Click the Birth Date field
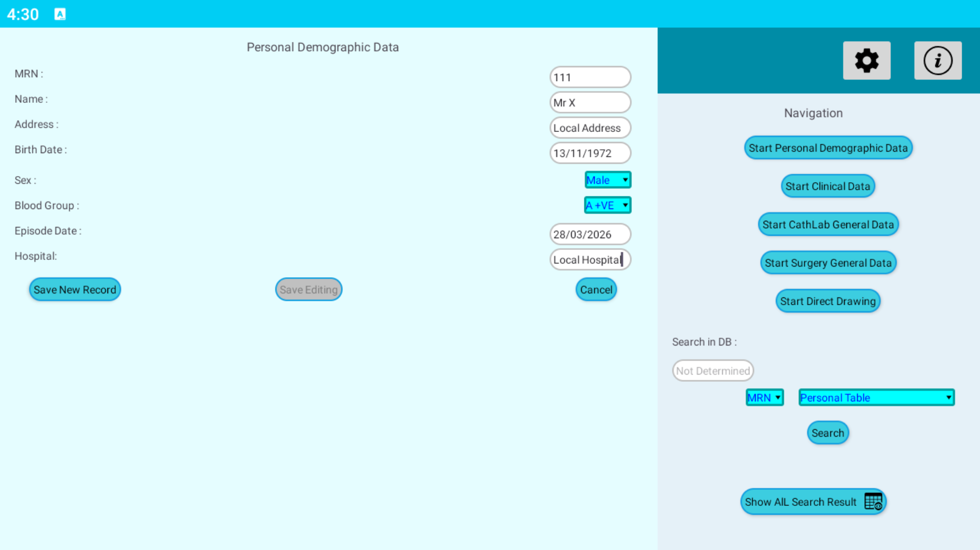 point(590,153)
